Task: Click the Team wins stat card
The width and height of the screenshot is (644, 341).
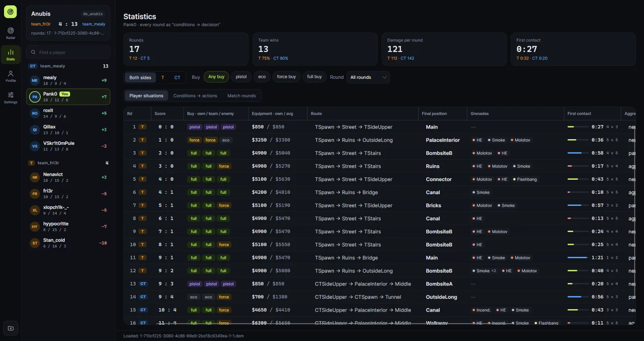Action: pyautogui.click(x=315, y=49)
